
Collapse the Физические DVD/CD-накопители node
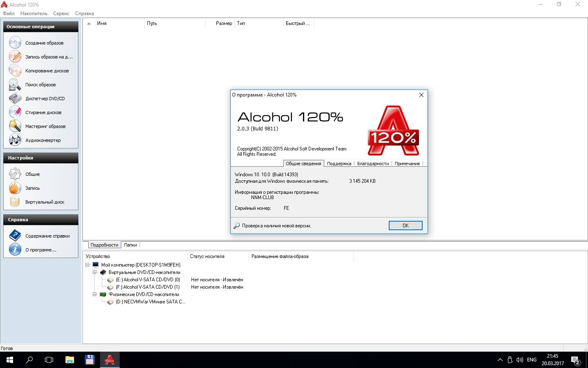(95, 294)
